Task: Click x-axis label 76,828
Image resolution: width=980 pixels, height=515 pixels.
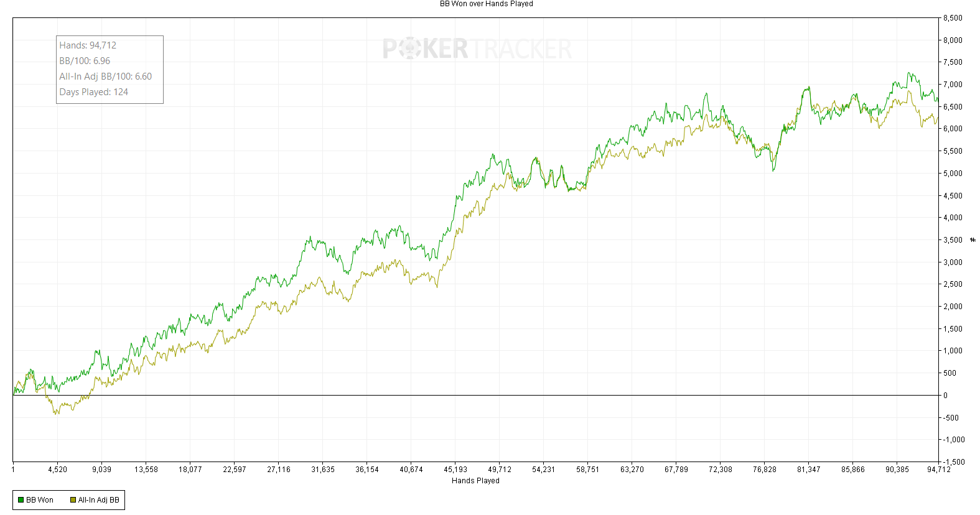Action: pos(764,470)
